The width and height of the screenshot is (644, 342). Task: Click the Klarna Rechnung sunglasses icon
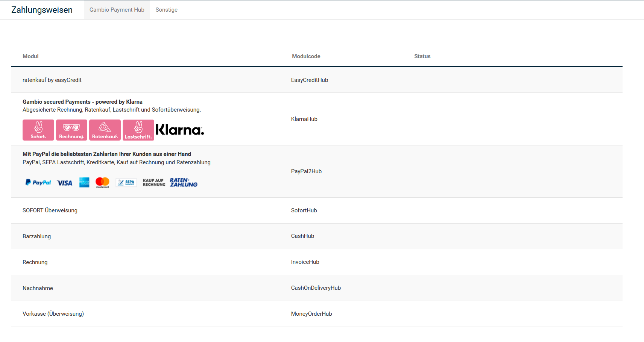click(x=71, y=130)
